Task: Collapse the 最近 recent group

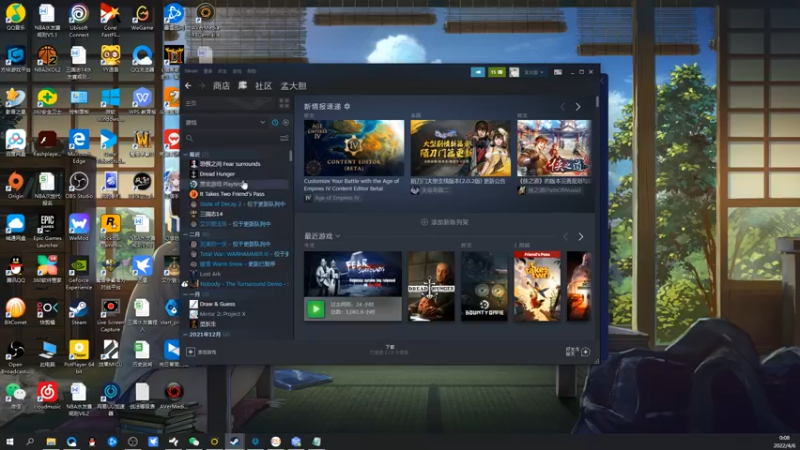Action: pos(186,154)
